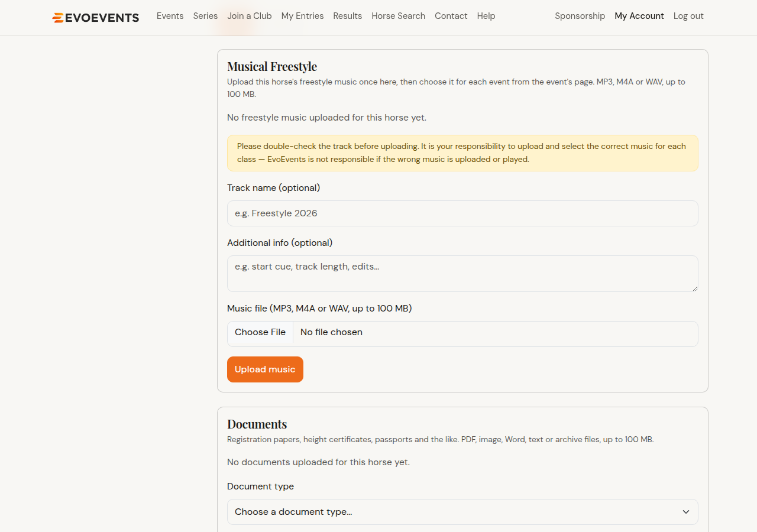
Task: Click the 'Additional info (optional)' label
Action: (280, 243)
